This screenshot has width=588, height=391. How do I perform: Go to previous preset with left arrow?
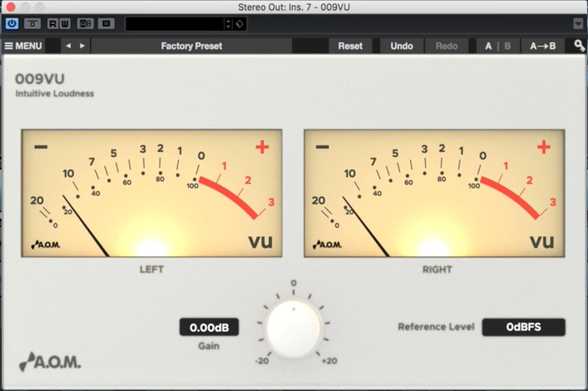(69, 46)
